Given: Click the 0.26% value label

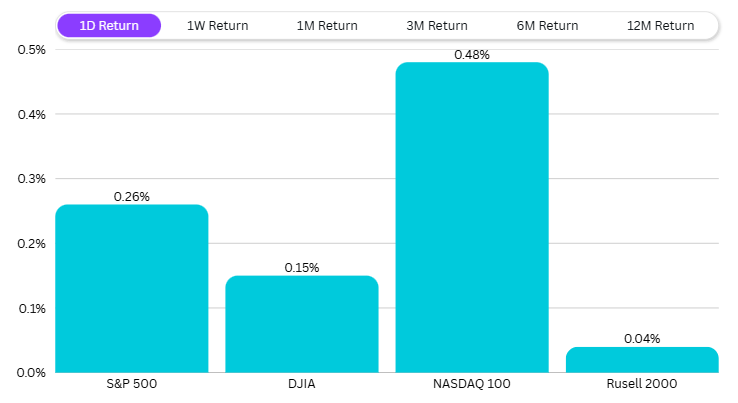Looking at the screenshot, I should point(131,197).
